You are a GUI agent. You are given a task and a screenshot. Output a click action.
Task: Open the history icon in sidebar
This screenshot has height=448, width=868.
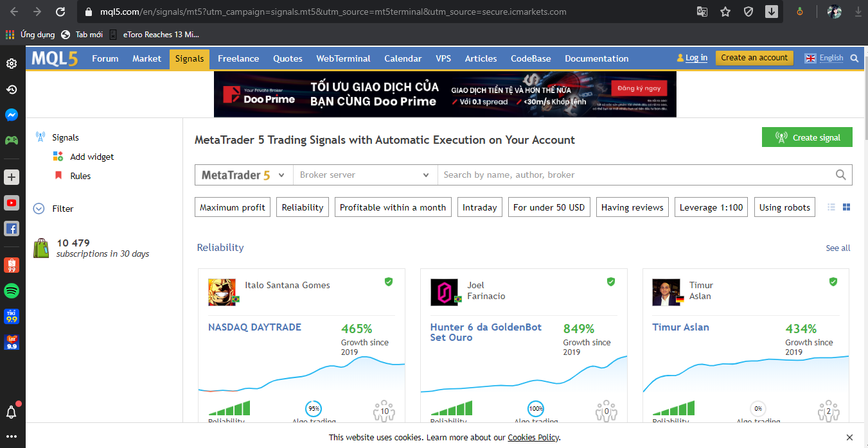point(12,89)
